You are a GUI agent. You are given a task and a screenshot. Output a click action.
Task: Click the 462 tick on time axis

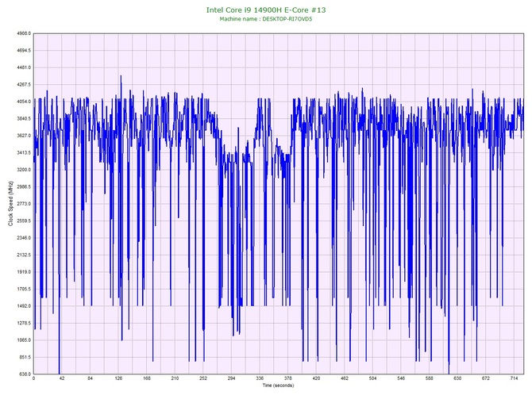(345, 378)
